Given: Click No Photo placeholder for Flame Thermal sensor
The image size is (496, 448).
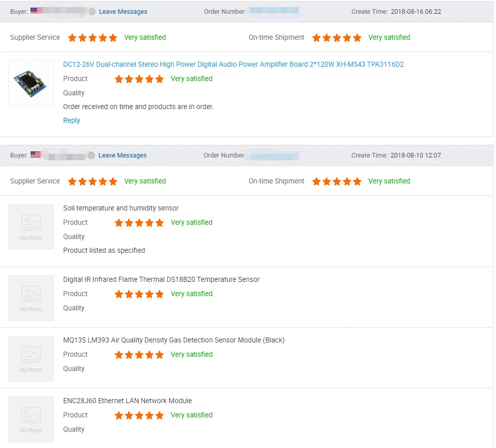Looking at the screenshot, I should tap(31, 298).
